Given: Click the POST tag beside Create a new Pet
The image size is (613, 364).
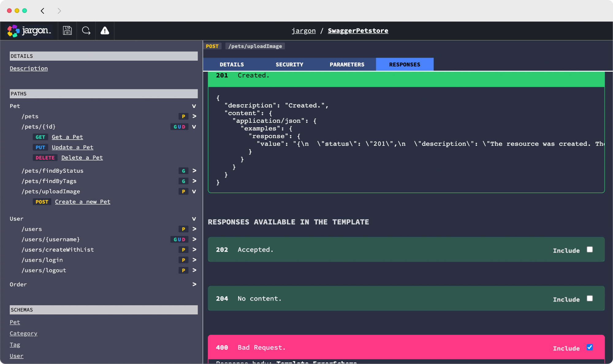Looking at the screenshot, I should pyautogui.click(x=42, y=202).
